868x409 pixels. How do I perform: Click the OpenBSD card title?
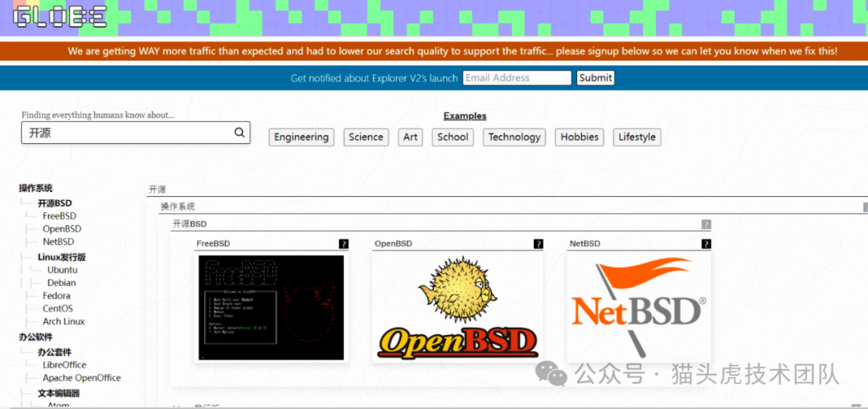(x=394, y=243)
